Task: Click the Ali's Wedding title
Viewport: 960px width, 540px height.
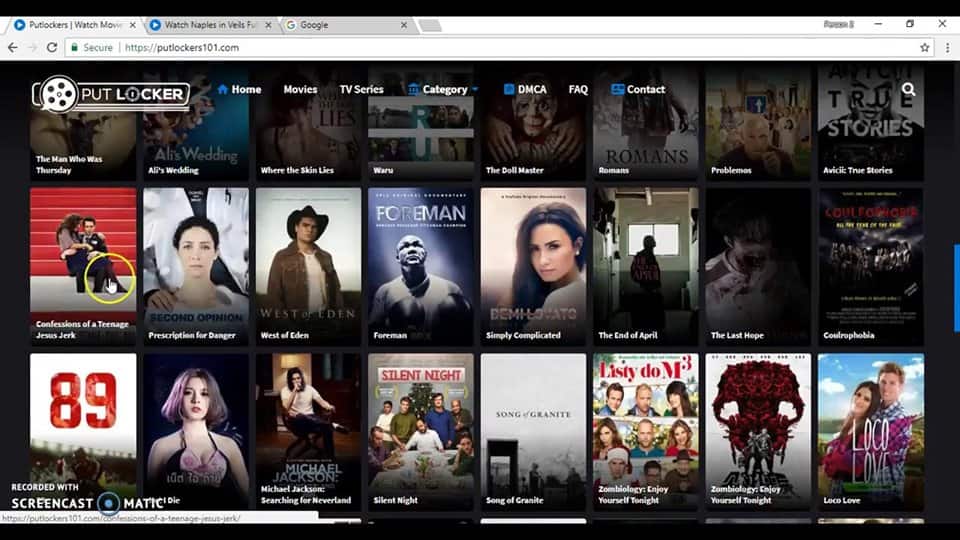Action: [x=173, y=170]
